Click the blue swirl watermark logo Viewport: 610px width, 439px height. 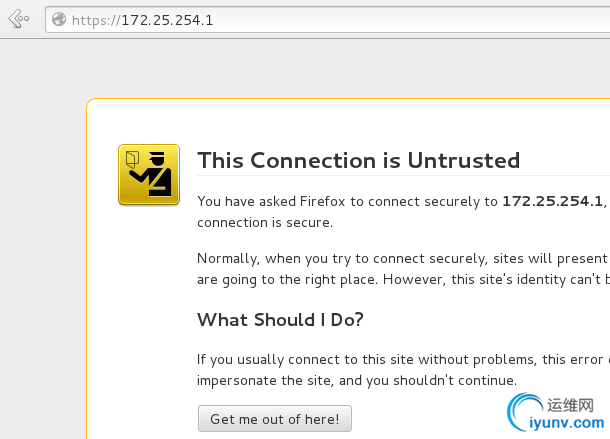pyautogui.click(x=525, y=412)
